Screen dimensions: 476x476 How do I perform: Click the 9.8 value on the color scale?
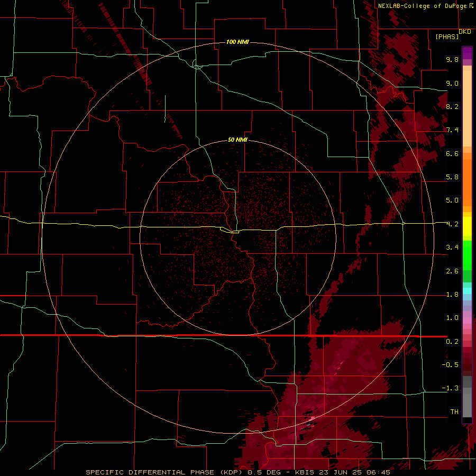[452, 59]
